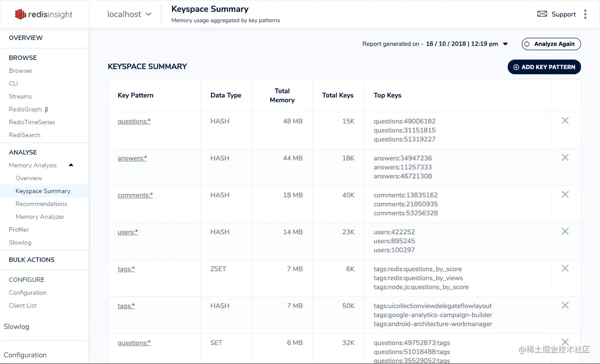Open Bulk Actions in the sidebar
The width and height of the screenshot is (600, 364).
(32, 260)
